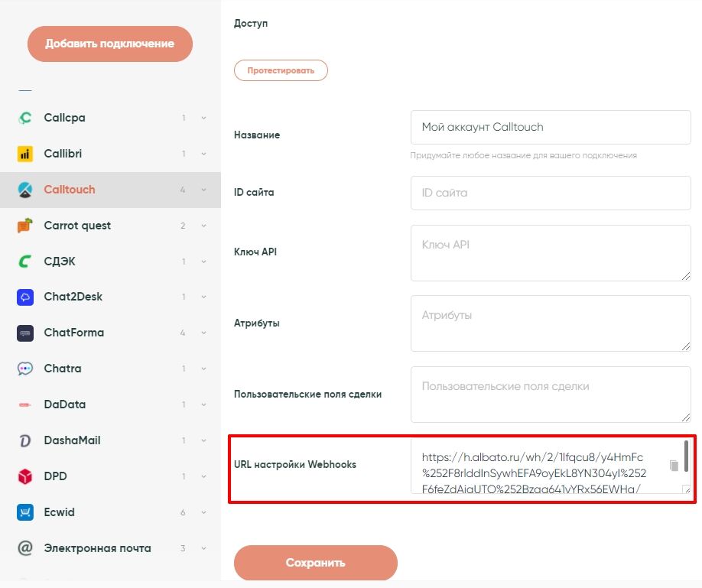
Task: Click the Ecwid shopping cart icon
Action: 25,512
